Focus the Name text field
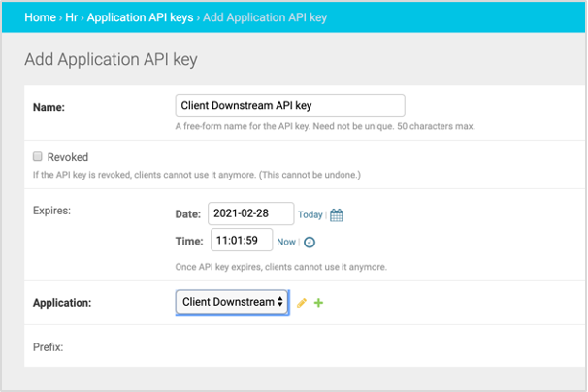The height and width of the screenshot is (392, 588). (x=289, y=106)
